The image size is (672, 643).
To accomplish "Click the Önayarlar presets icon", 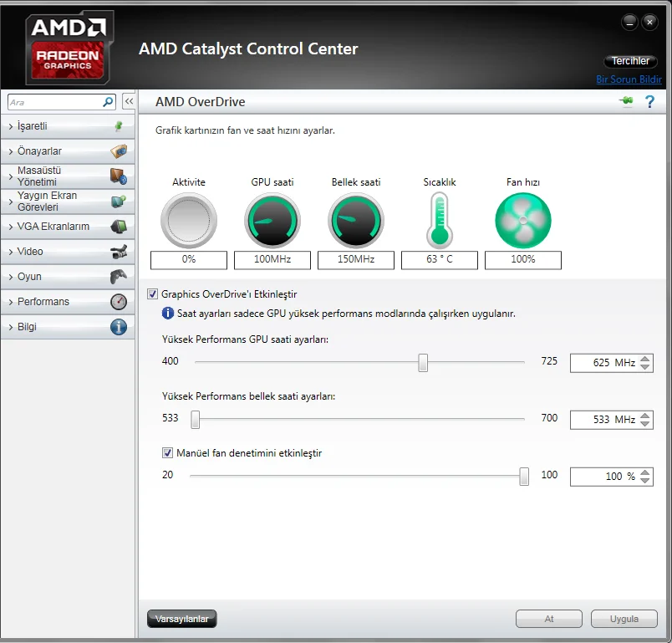I will [119, 151].
